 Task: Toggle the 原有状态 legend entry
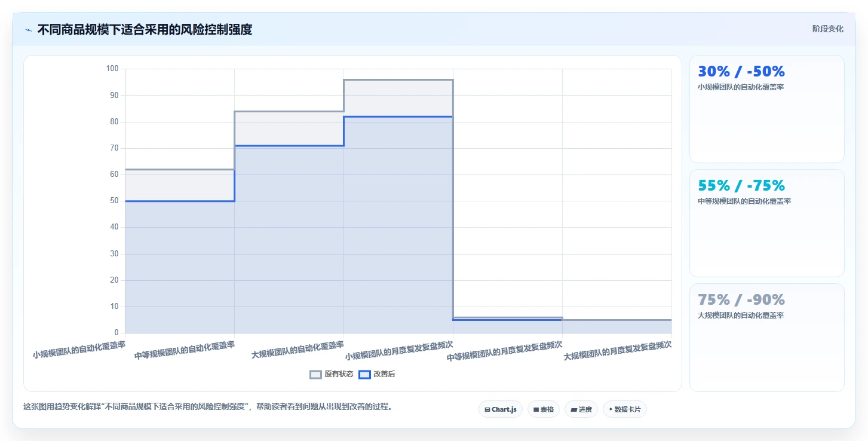[x=332, y=374]
